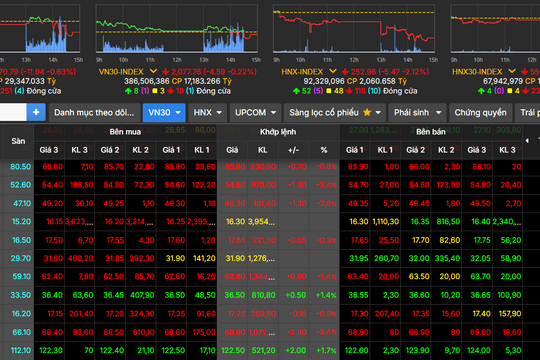
Task: Switch to Chứng quyền tab
Action: [x=480, y=113]
